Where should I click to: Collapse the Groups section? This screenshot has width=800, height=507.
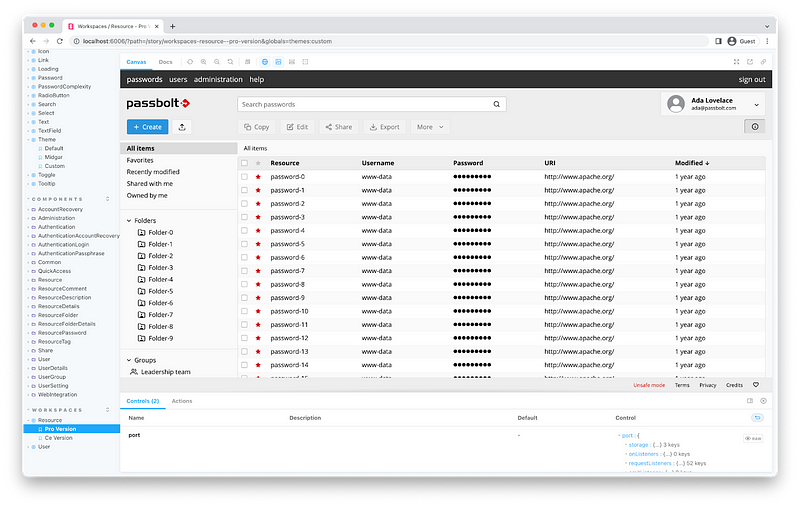point(129,360)
